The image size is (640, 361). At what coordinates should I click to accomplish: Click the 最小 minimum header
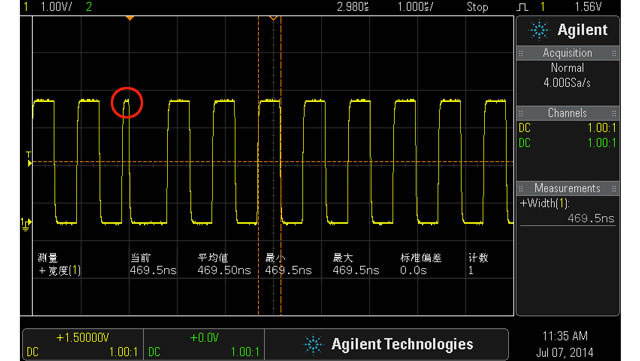[x=276, y=258]
